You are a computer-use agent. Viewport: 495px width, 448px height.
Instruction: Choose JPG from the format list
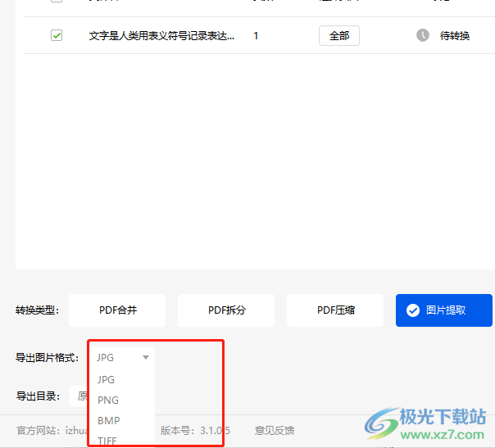[x=107, y=379]
